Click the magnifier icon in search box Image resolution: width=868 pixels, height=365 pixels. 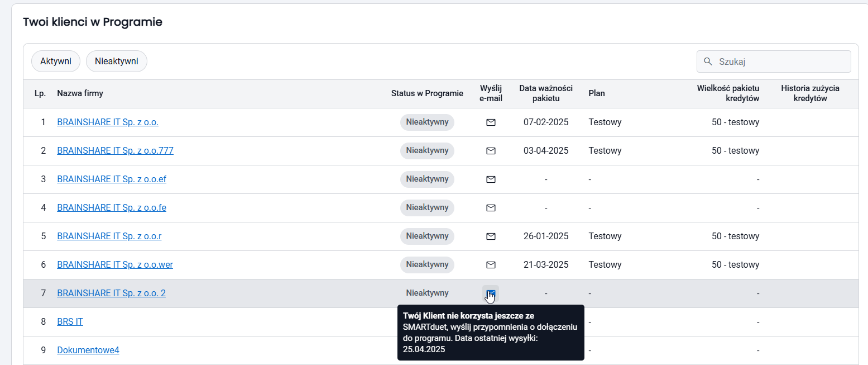point(708,61)
